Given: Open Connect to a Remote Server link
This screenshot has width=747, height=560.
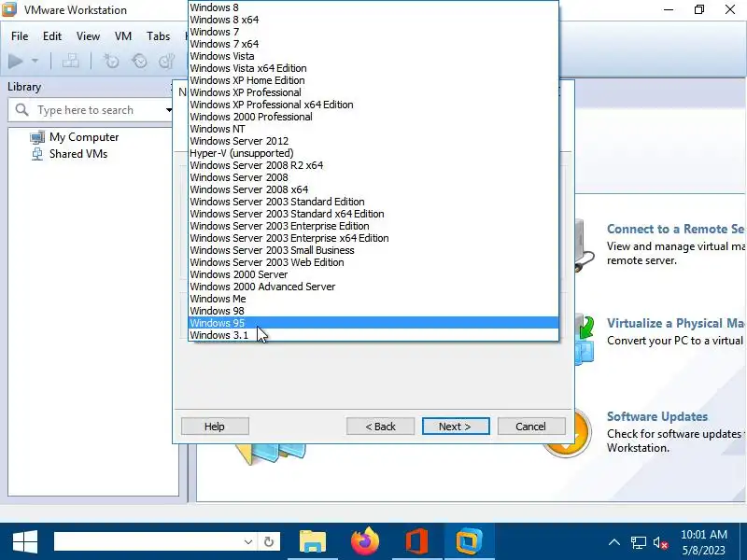Looking at the screenshot, I should [x=676, y=229].
